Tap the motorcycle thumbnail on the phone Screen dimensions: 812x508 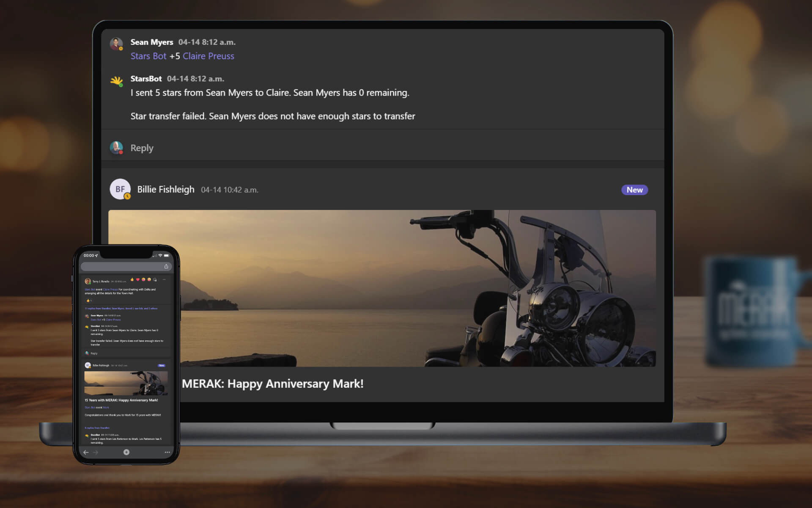coord(126,383)
